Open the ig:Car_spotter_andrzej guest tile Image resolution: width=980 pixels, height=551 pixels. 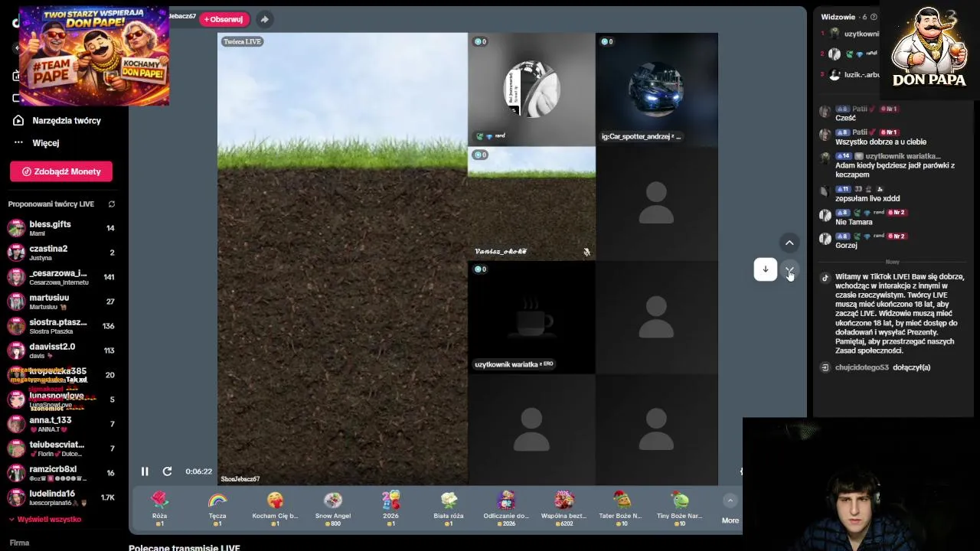657,89
